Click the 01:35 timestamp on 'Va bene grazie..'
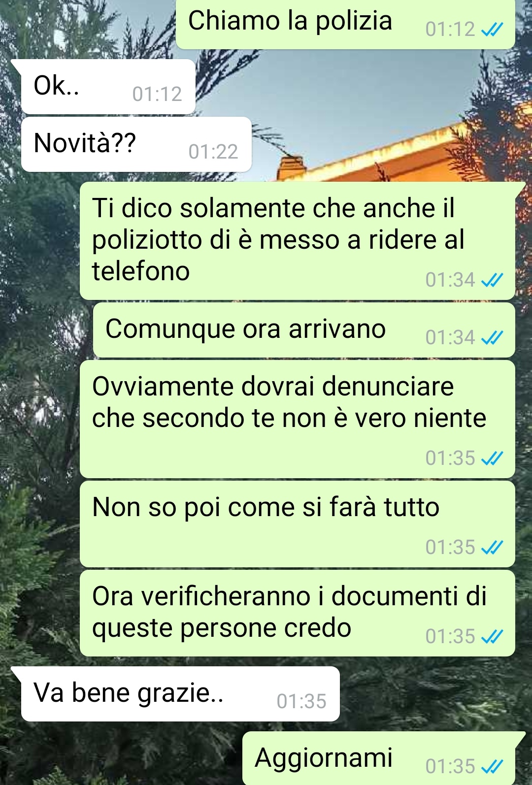 [x=301, y=701]
